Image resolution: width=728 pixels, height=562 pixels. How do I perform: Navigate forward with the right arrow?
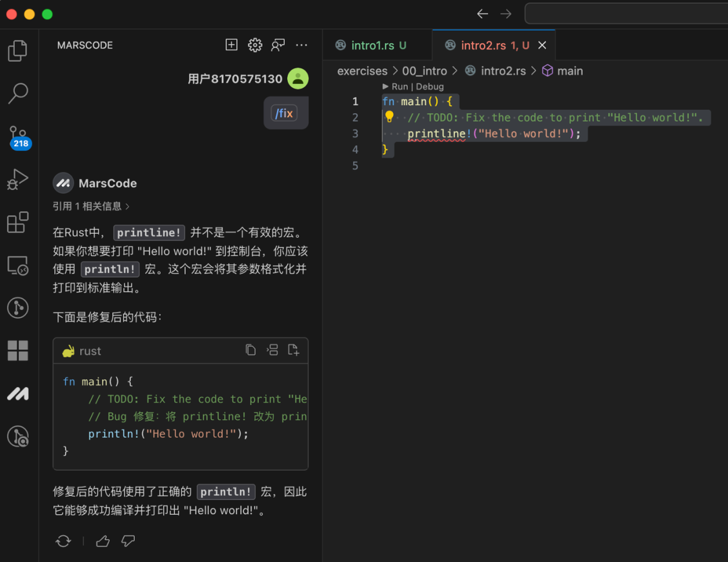pyautogui.click(x=506, y=14)
